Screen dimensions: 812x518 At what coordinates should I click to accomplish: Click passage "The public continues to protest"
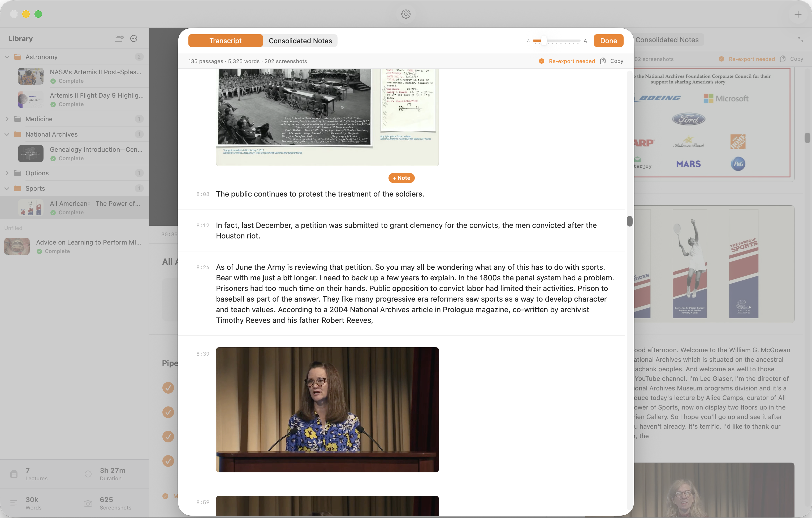(320, 194)
